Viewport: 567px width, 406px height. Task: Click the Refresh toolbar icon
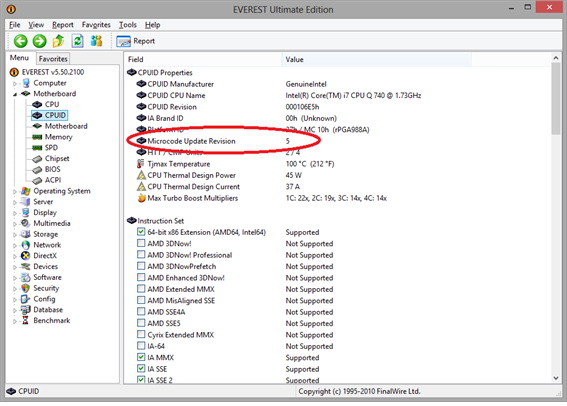pos(77,41)
